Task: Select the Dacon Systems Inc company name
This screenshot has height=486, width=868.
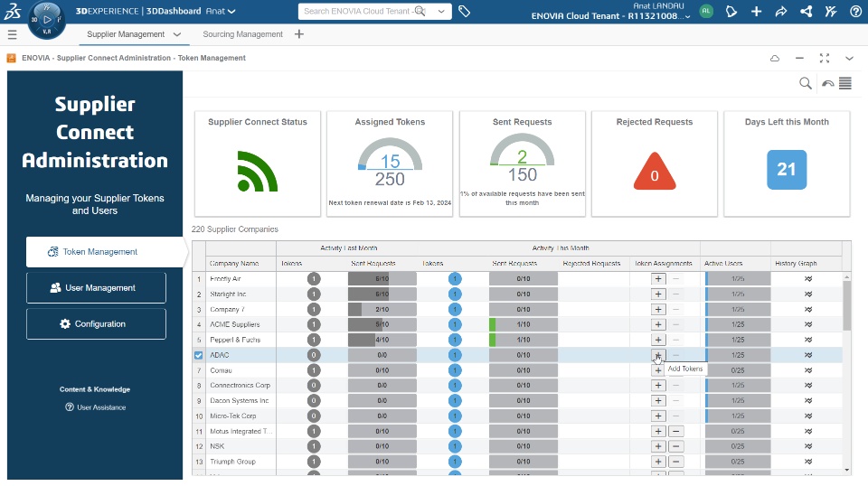Action: pos(239,401)
